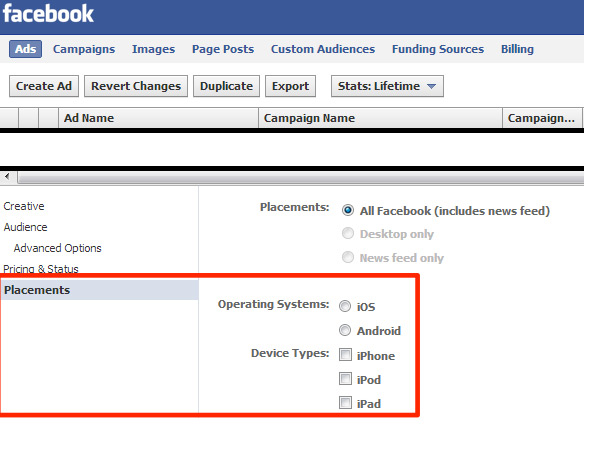Select the Placements section
This screenshot has height=463, width=591.
coord(100,290)
